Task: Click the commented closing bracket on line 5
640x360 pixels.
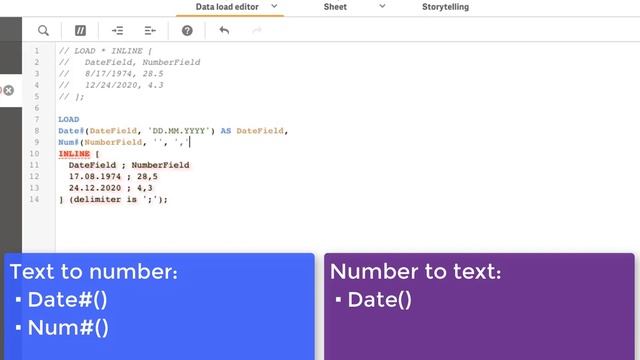Action: coord(71,97)
